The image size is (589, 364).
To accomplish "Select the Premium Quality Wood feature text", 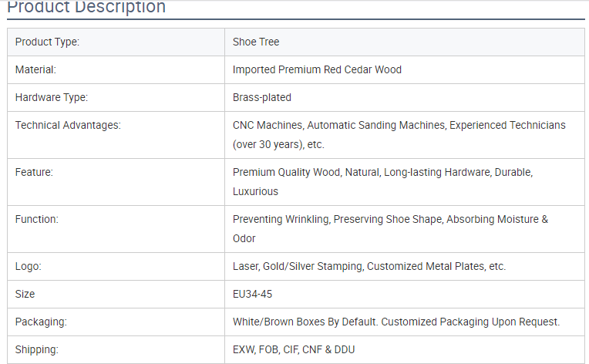I will (x=382, y=181).
